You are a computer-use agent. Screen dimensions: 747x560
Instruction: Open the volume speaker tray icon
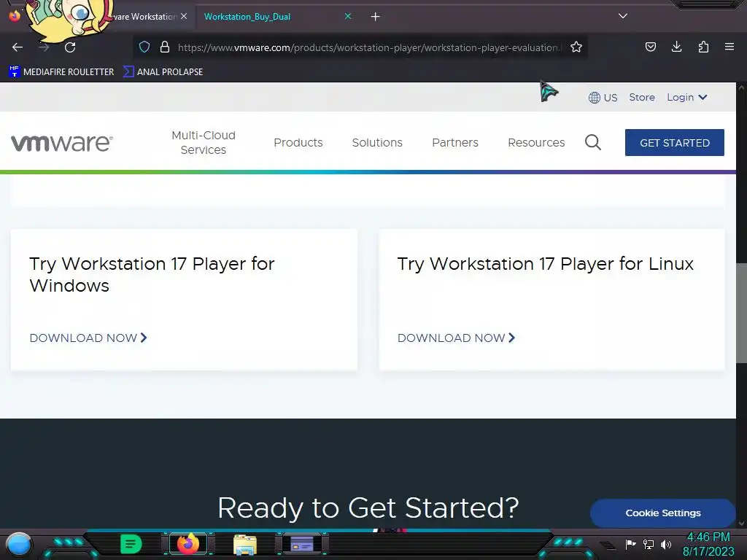[x=665, y=544]
